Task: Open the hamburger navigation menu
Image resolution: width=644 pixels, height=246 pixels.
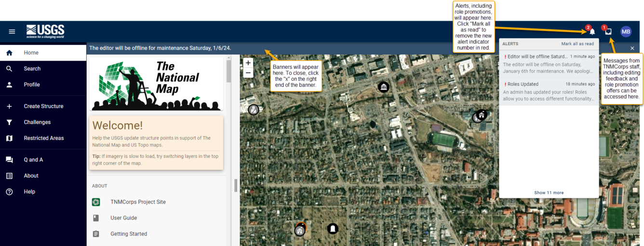Action: 12,32
